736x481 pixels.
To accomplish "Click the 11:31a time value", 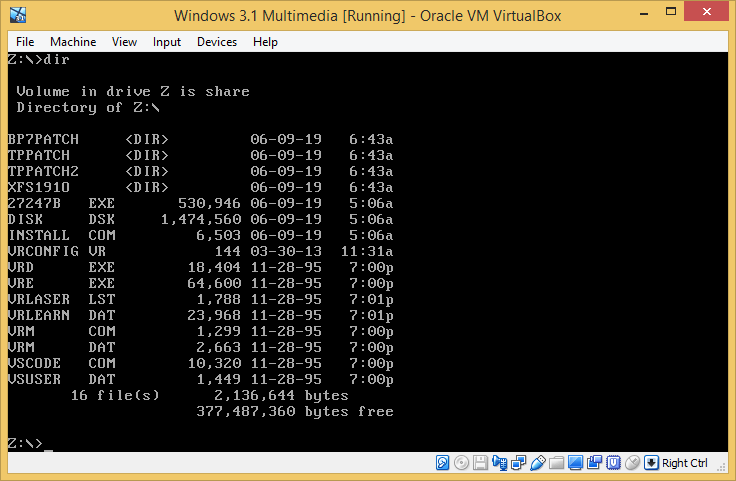I will pos(367,251).
